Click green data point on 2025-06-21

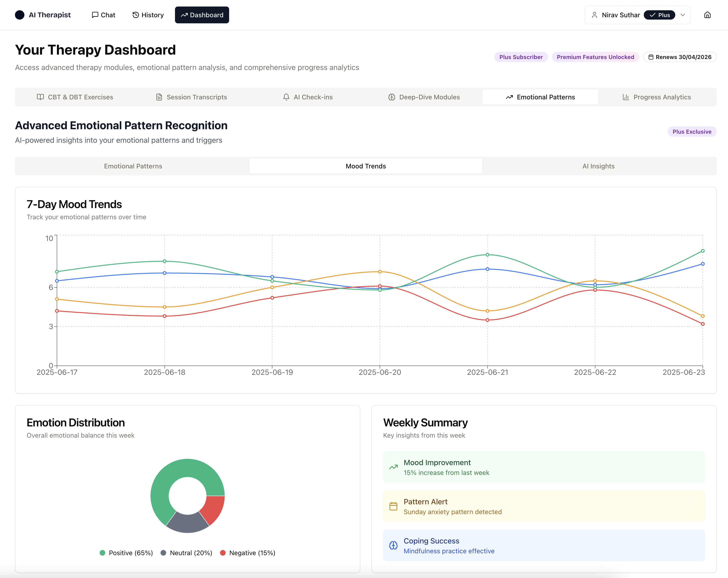point(487,255)
